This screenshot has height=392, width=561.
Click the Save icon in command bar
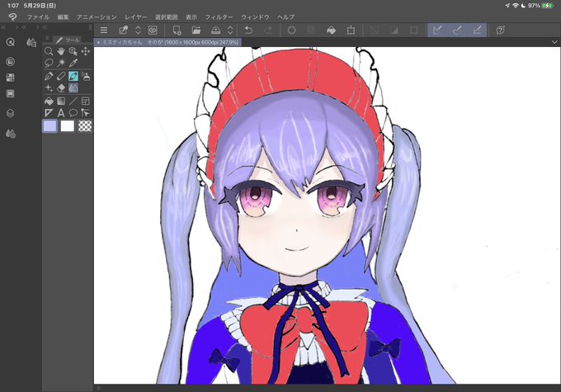[216, 31]
